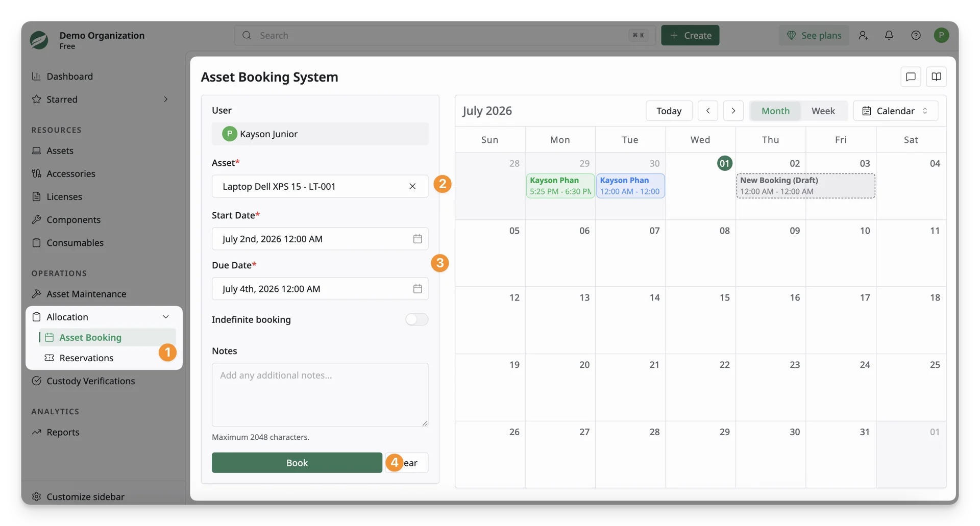Expand the Starred section
The height and width of the screenshot is (526, 980).
tap(165, 99)
